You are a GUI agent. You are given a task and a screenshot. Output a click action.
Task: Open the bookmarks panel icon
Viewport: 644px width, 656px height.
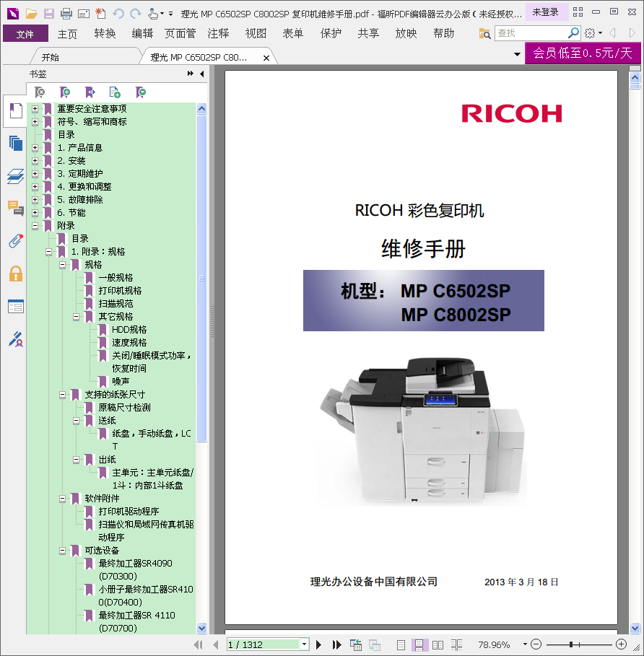15,111
